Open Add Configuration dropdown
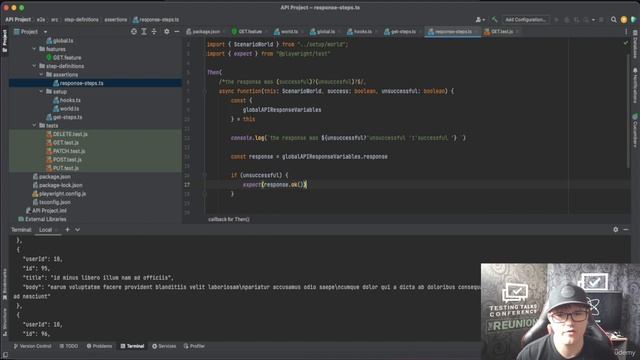 point(526,19)
